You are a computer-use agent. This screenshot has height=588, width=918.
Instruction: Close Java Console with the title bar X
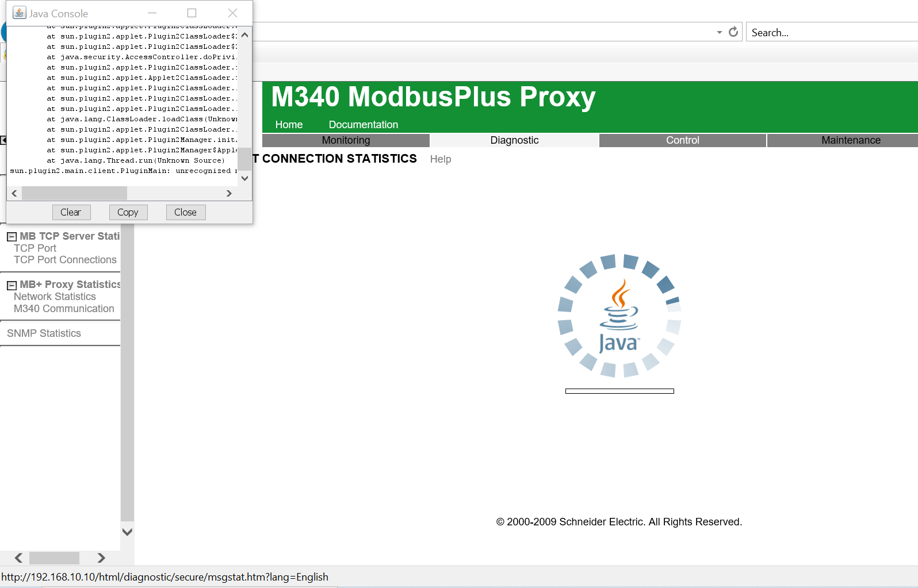232,13
